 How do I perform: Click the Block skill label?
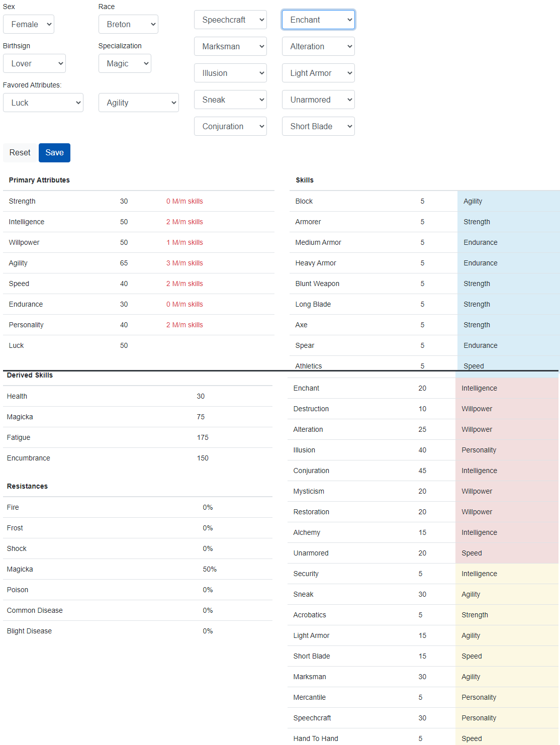304,201
